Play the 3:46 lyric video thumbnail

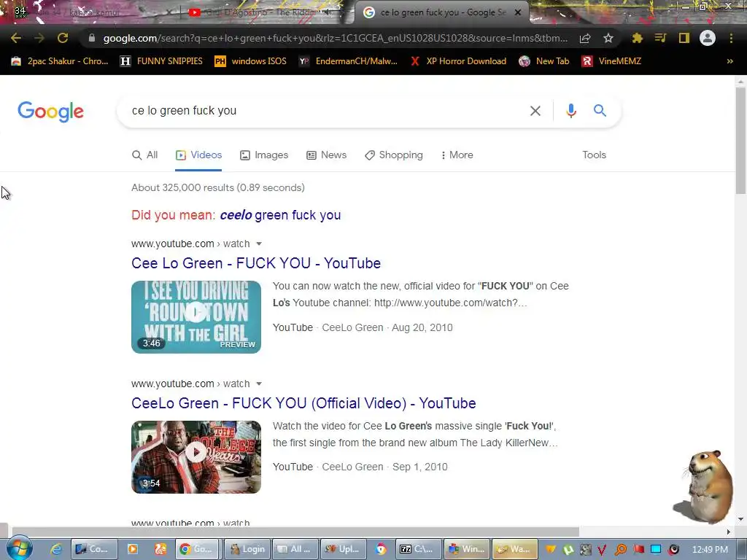[196, 317]
